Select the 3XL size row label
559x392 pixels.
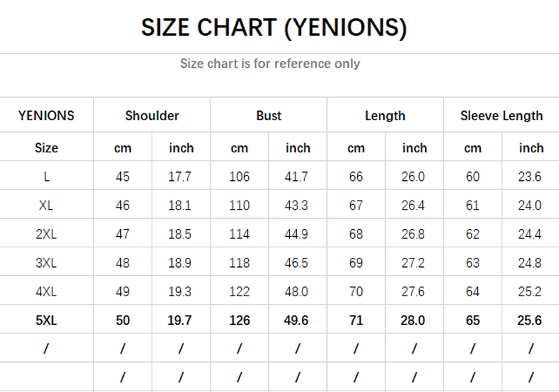pos(46,263)
